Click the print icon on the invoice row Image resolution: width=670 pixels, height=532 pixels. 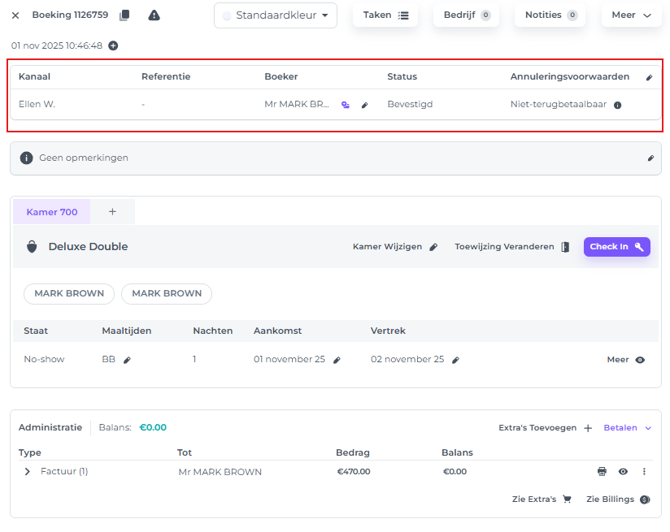pos(602,472)
